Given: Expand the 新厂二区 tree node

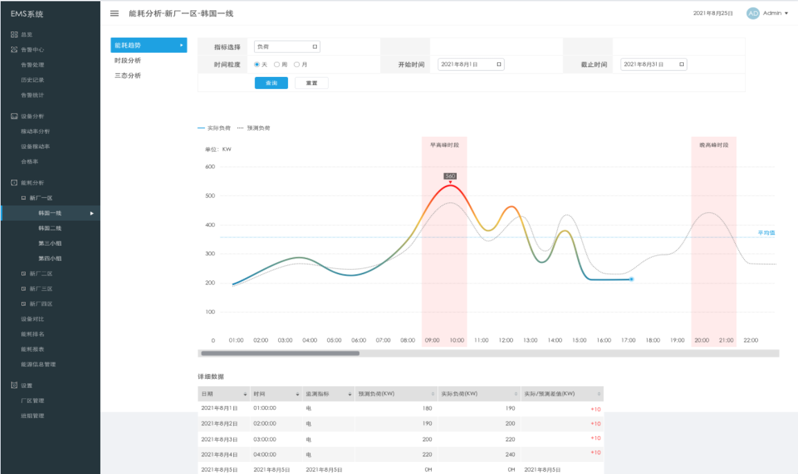Looking at the screenshot, I should click(x=24, y=273).
